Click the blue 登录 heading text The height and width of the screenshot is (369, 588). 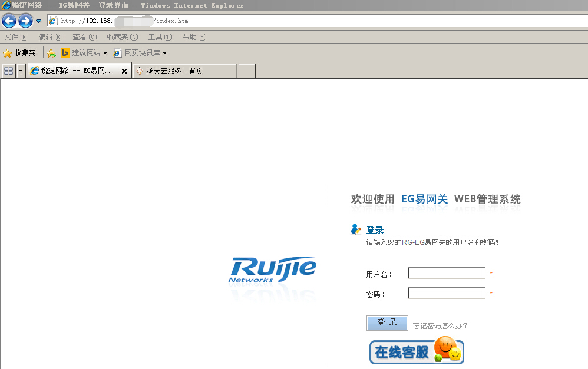[375, 230]
